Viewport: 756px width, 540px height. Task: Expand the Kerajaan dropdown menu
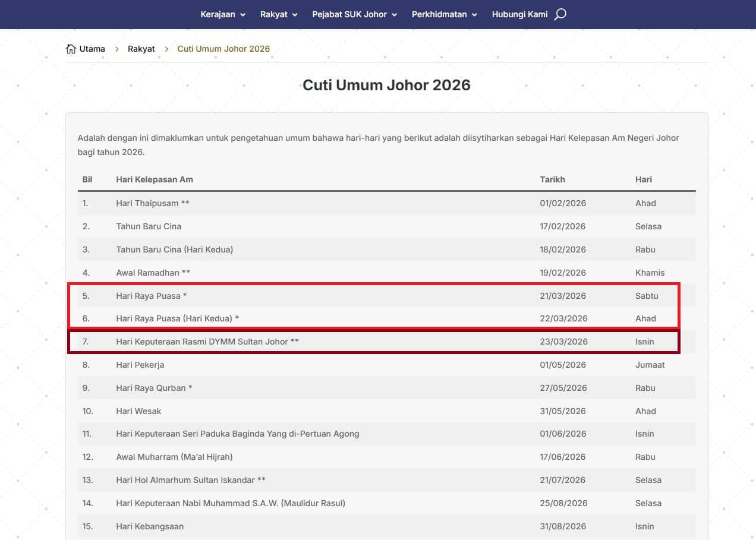223,14
